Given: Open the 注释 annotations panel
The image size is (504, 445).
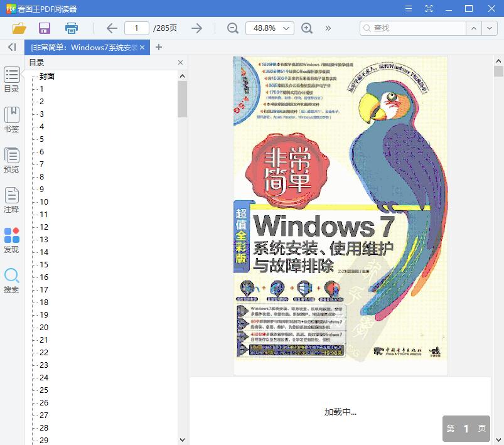Looking at the screenshot, I should (11, 200).
